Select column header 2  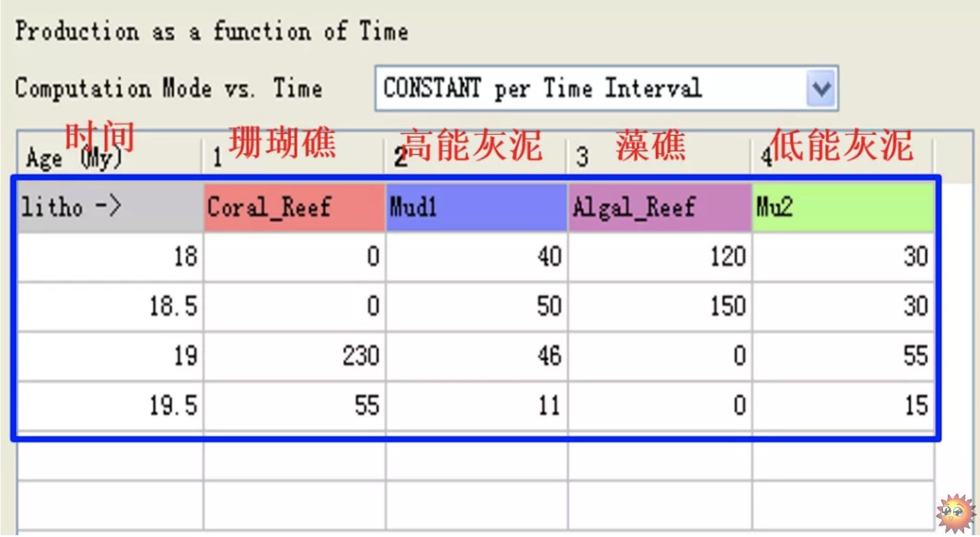point(475,157)
